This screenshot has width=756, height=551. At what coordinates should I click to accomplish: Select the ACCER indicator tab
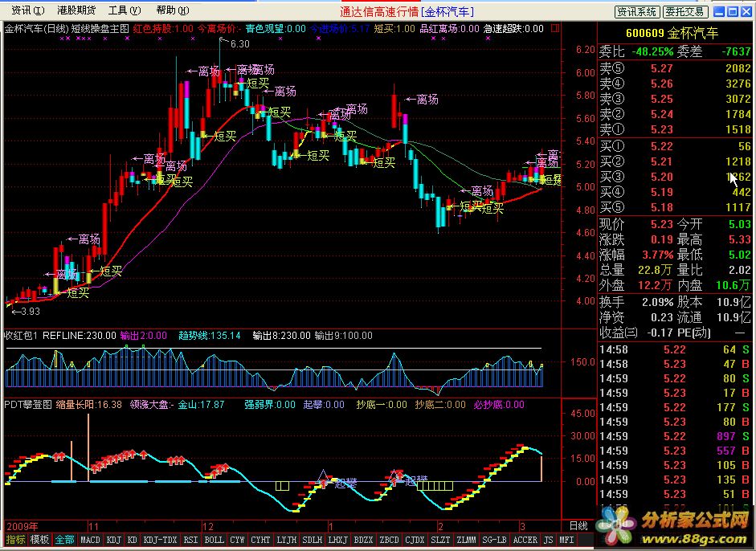click(525, 540)
